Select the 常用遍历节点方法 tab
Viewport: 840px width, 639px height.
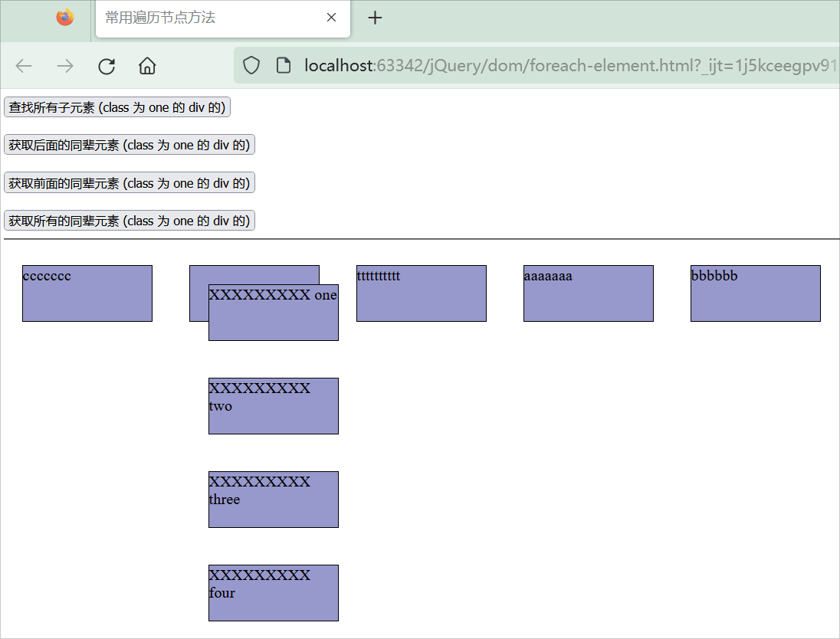223,18
